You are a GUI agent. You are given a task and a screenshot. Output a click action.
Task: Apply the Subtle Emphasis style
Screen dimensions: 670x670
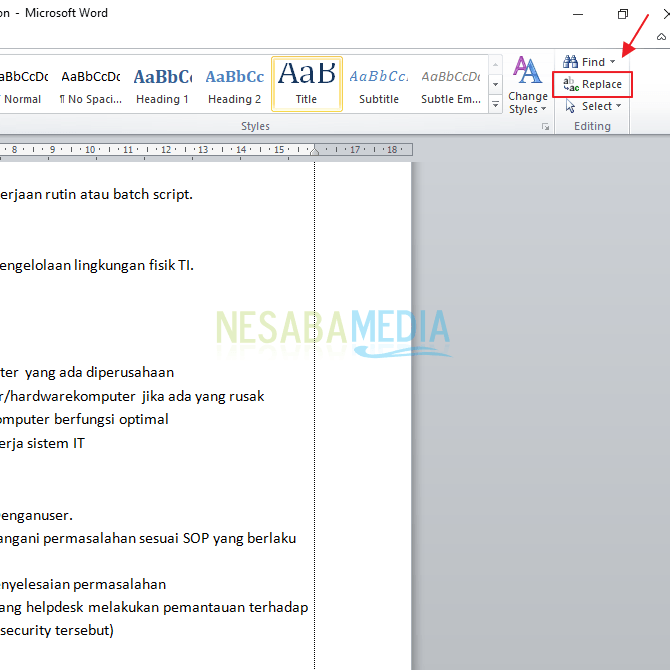click(x=451, y=85)
